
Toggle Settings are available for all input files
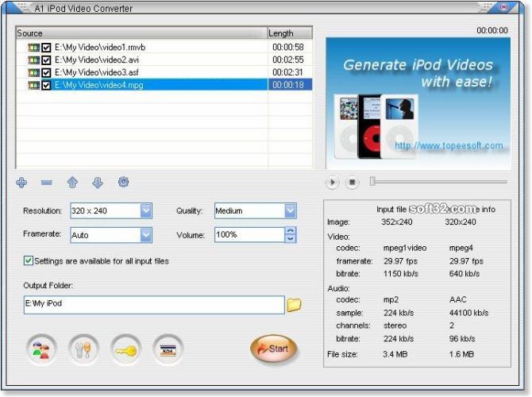(x=28, y=260)
